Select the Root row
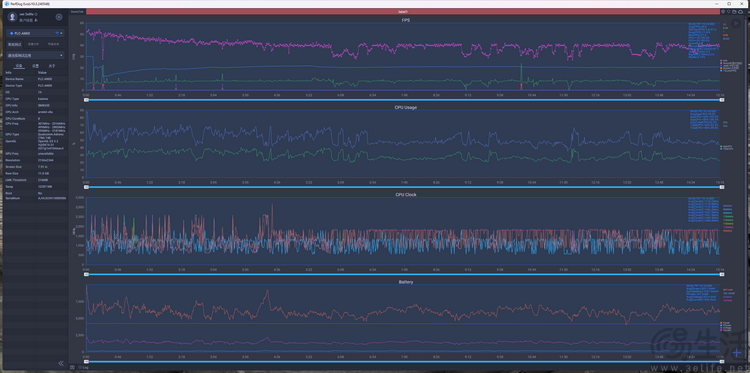The width and height of the screenshot is (750, 373). pos(35,192)
